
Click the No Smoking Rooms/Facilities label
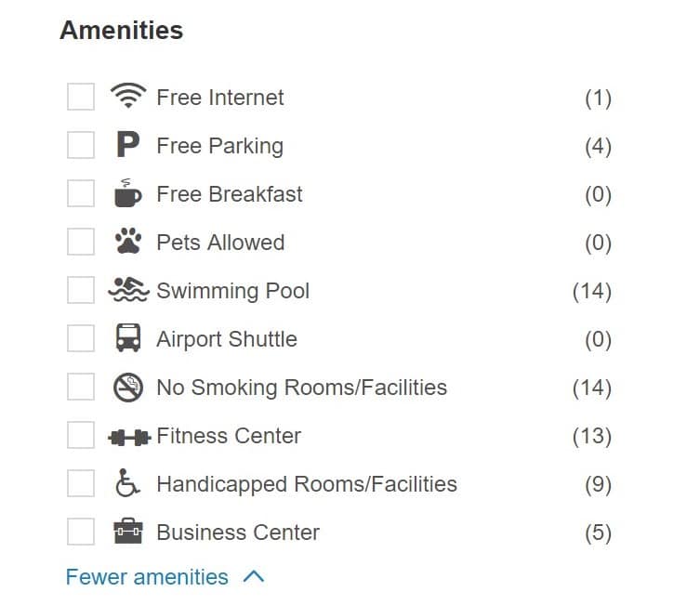(302, 388)
